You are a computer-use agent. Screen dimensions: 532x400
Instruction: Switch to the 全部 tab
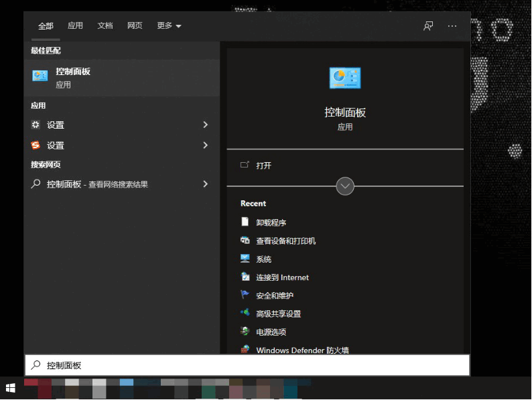46,25
